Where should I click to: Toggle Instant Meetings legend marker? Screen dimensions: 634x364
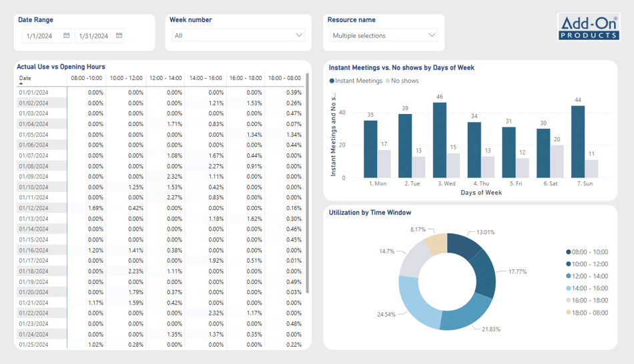(332, 81)
